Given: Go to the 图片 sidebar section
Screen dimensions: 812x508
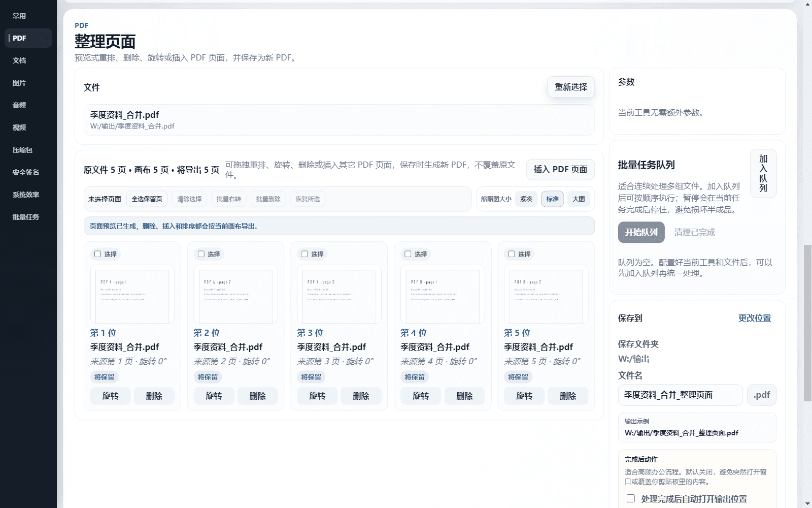Looking at the screenshot, I should (28, 83).
